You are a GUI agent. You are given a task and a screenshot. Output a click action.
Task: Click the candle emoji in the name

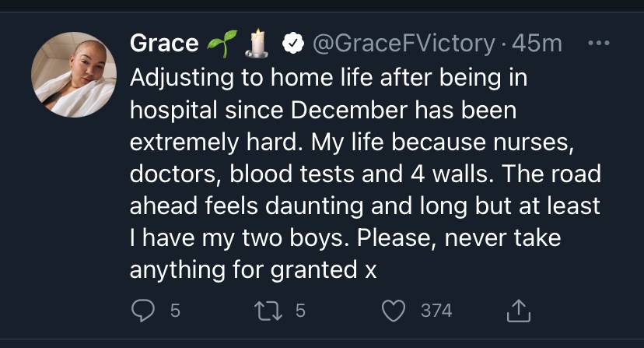click(257, 43)
